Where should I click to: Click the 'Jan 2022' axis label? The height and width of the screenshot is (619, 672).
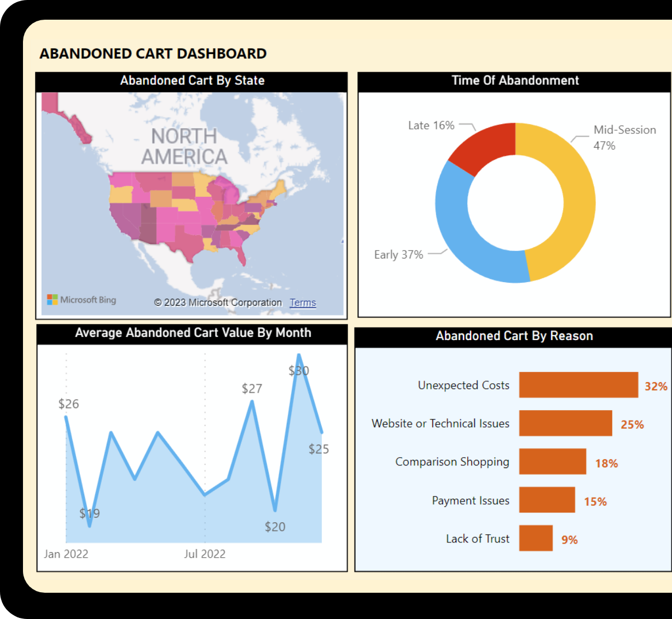[x=66, y=554]
